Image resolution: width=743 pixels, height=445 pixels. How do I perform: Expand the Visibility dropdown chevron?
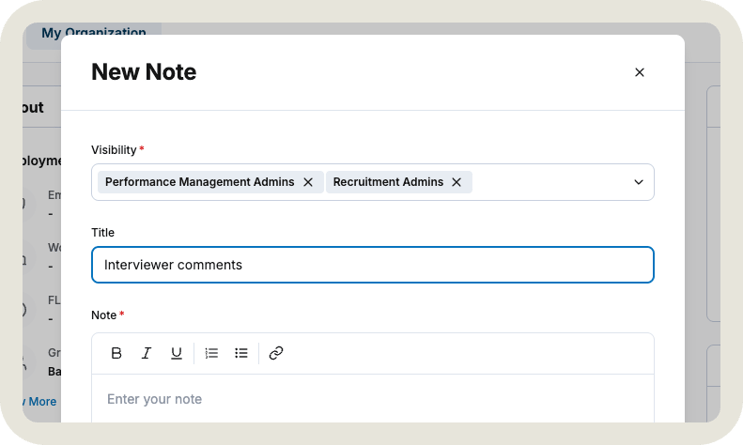click(x=638, y=182)
